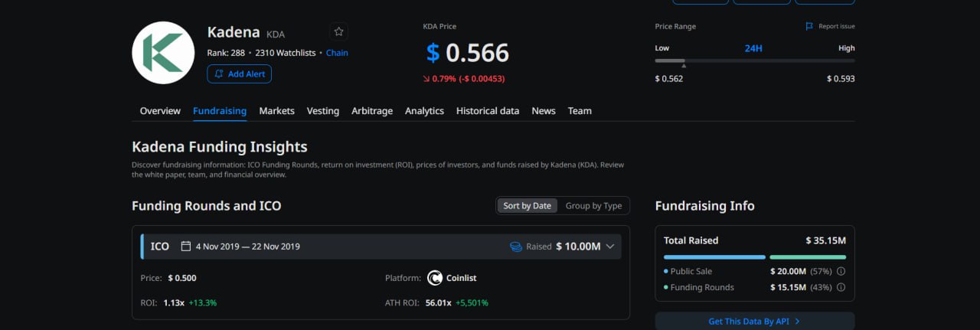The height and width of the screenshot is (330, 980).
Task: Choose the Sort by Date toggle
Action: point(527,206)
